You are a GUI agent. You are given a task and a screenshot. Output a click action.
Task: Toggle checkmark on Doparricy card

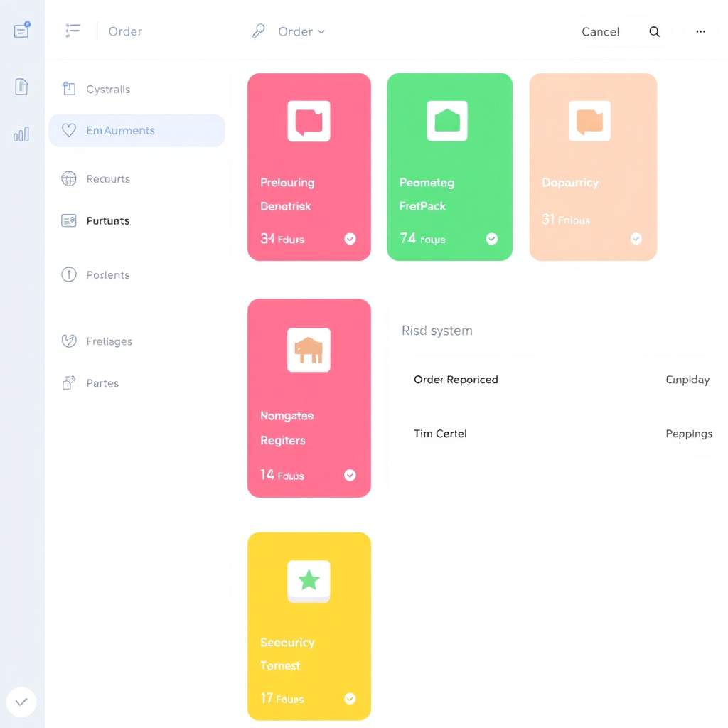pos(636,239)
